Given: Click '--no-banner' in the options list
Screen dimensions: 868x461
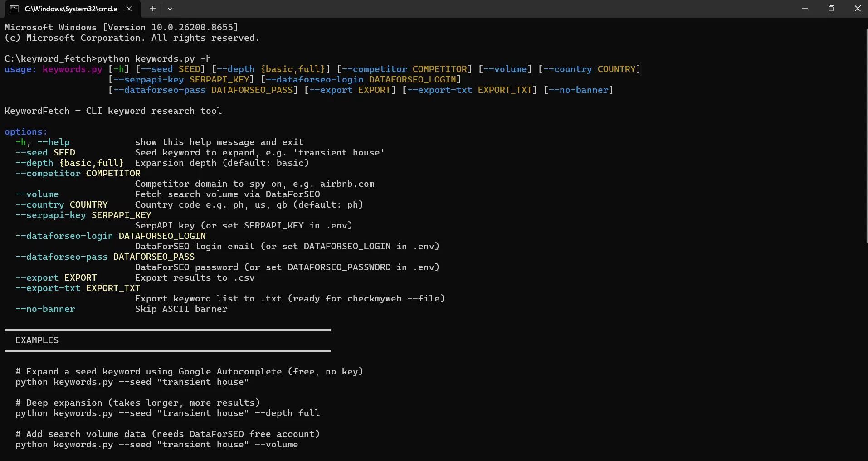Looking at the screenshot, I should pyautogui.click(x=45, y=309).
